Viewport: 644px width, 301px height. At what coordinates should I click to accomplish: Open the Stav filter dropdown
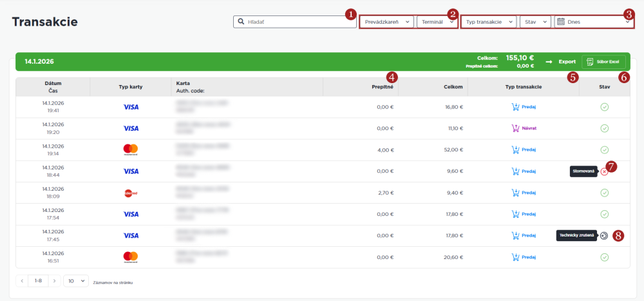[535, 22]
